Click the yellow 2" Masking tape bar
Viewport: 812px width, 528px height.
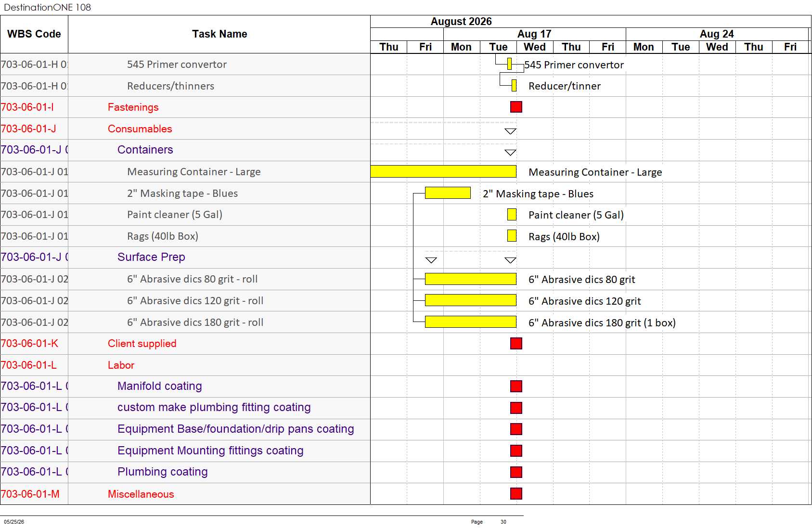tap(448, 193)
